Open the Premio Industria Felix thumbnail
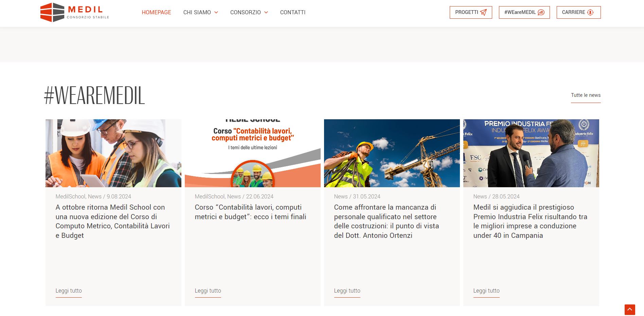The image size is (644, 316). tap(531, 153)
